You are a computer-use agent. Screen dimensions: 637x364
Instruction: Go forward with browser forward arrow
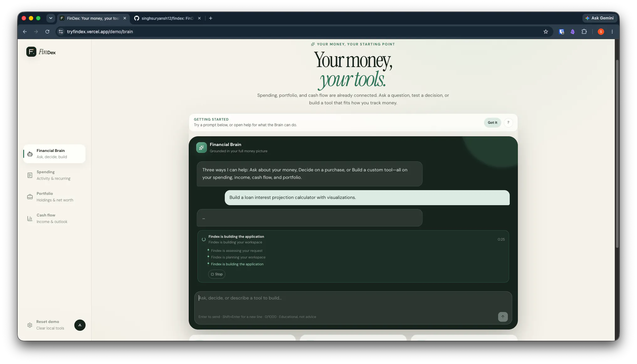(36, 32)
